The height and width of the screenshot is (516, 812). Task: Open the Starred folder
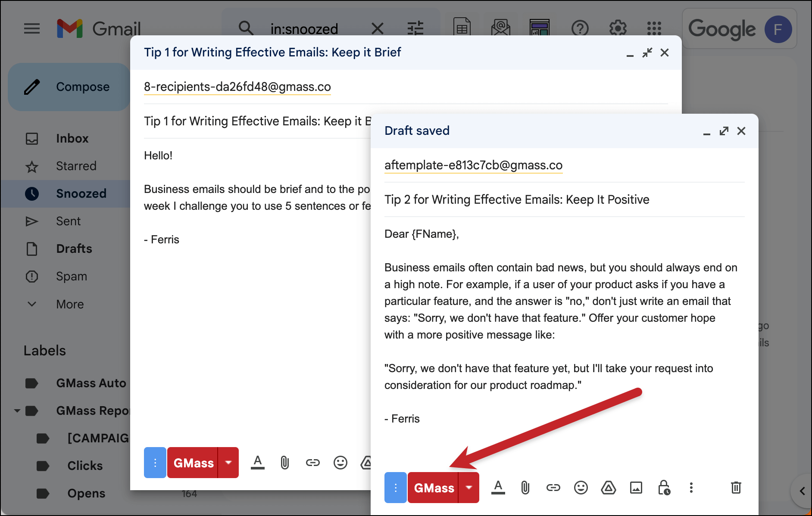(76, 166)
